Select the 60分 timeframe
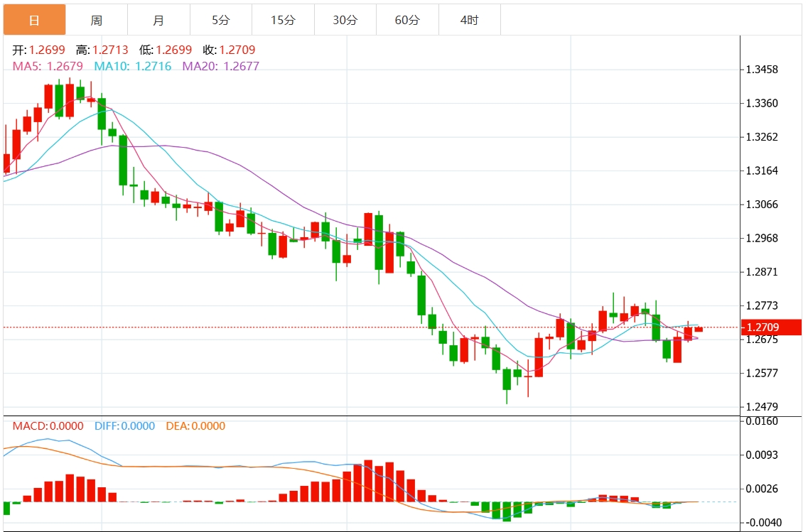 point(407,19)
